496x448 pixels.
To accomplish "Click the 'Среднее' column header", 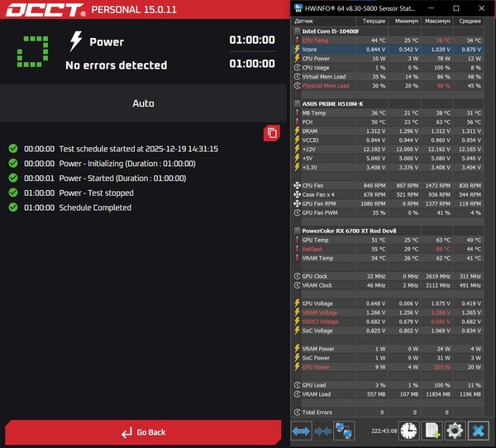I will point(469,21).
